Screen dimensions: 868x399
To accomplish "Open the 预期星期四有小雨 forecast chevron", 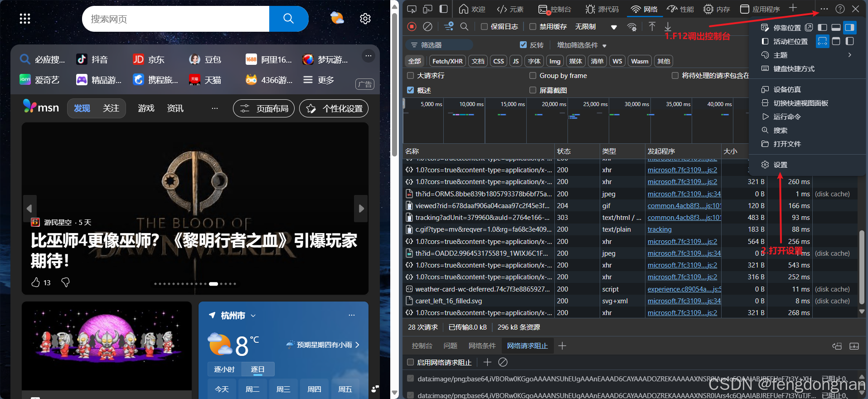I will point(358,345).
